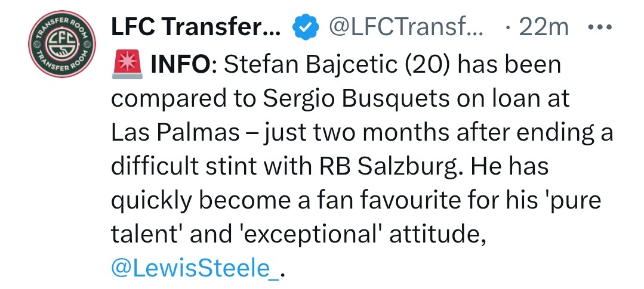The height and width of the screenshot is (289, 644).
Task: Open the 22m timestamp link
Action: (544, 27)
